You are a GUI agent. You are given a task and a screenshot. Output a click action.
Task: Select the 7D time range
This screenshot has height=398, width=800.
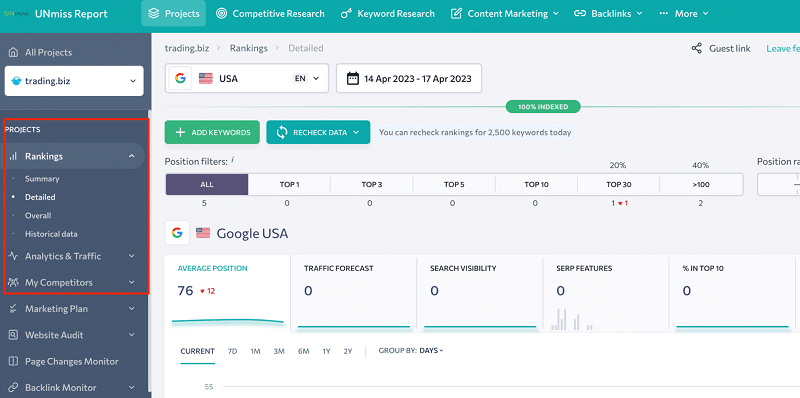233,351
